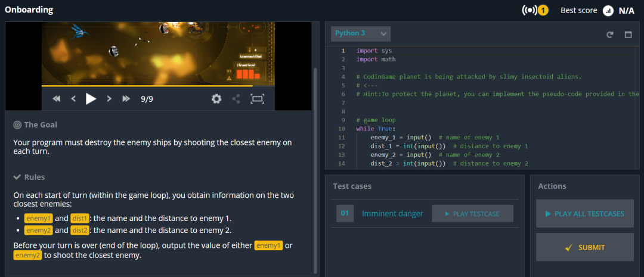Skip to end of replay

[126, 99]
